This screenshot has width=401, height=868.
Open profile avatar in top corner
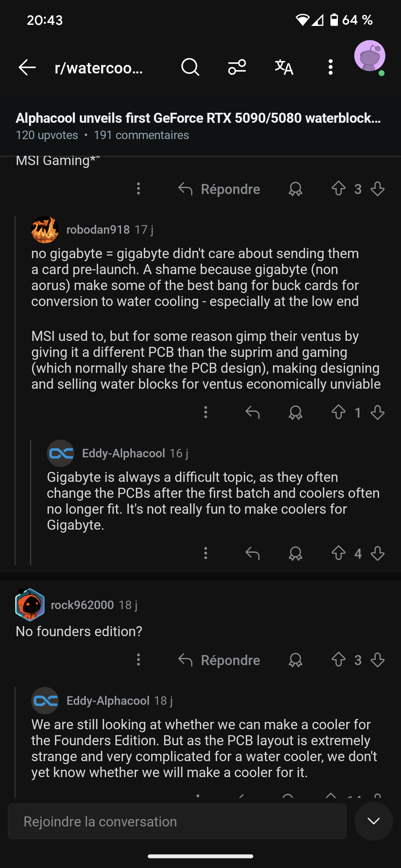coord(369,56)
